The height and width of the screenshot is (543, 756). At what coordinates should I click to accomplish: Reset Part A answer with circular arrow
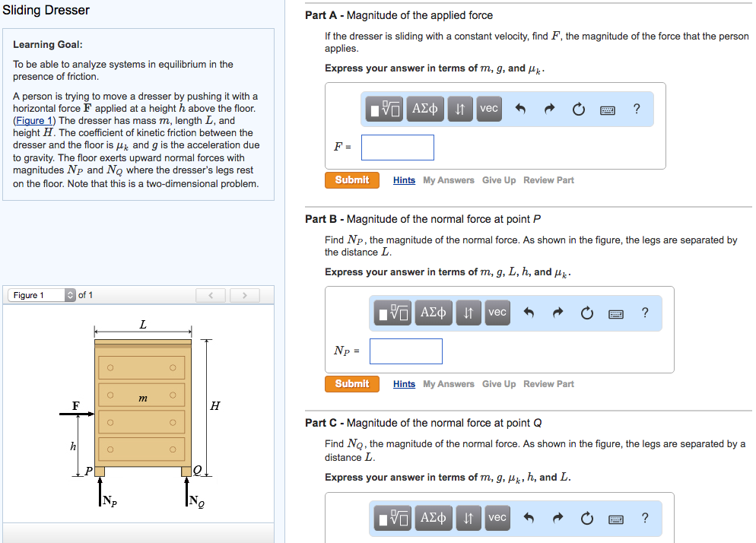579,110
